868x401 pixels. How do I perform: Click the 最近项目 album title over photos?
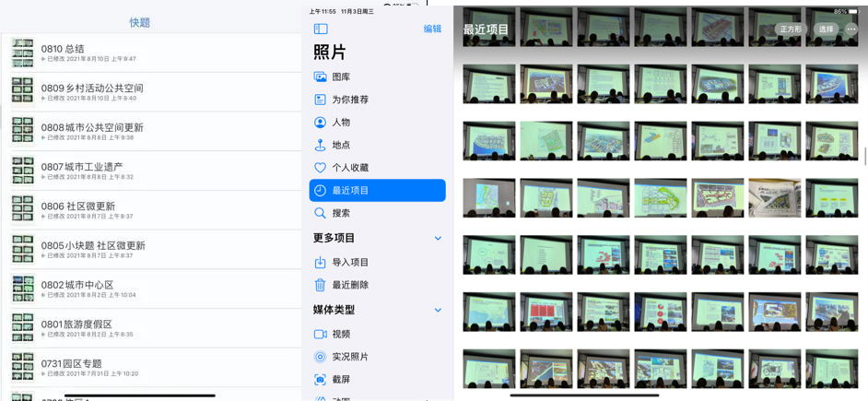[x=486, y=29]
